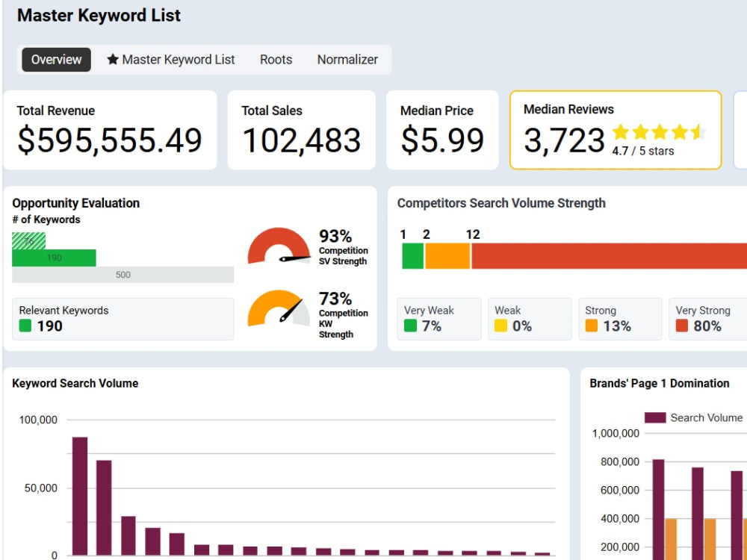The width and height of the screenshot is (747, 560).
Task: Click the third bar in Keyword Search Volume
Action: tap(128, 535)
